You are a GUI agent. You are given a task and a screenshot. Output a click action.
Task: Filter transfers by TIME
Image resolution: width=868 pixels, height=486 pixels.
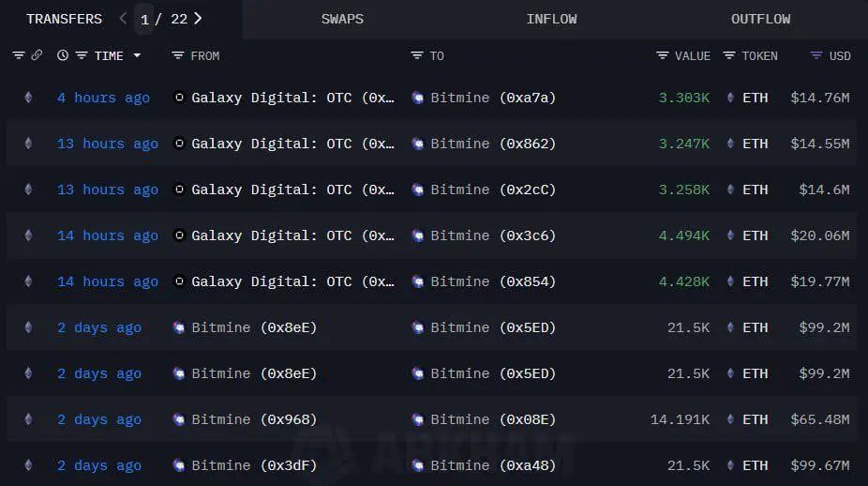click(x=82, y=55)
